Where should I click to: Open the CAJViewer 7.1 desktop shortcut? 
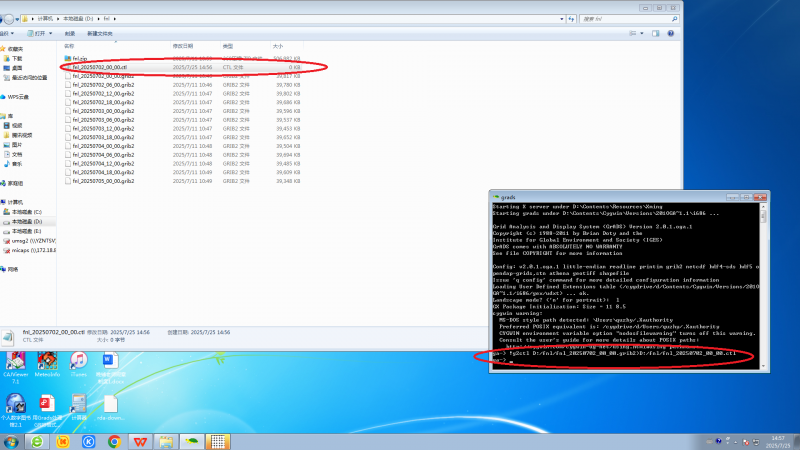(x=15, y=363)
